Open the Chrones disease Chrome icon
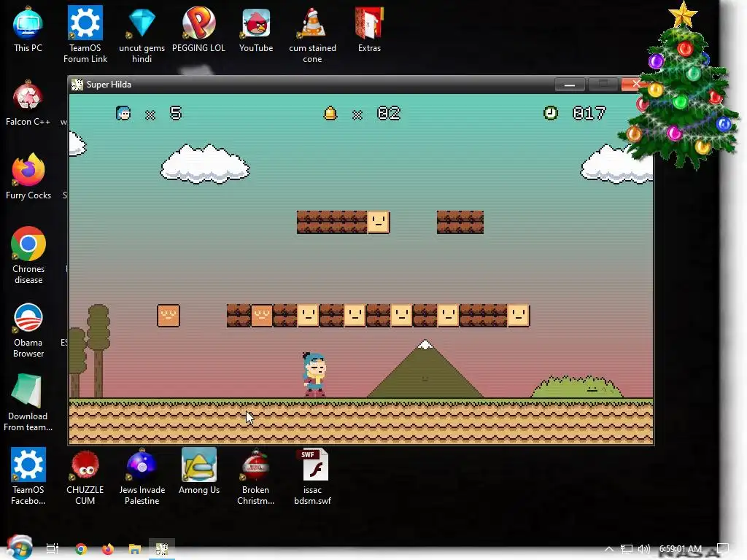 [28, 256]
